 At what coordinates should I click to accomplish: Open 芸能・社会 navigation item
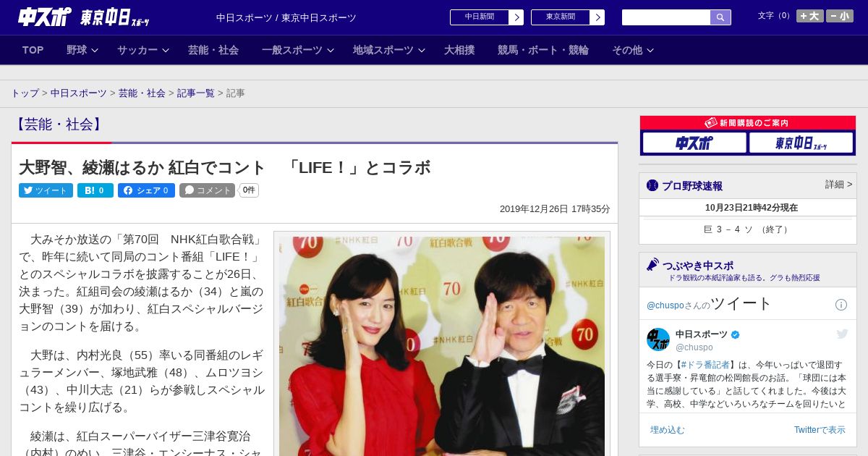[213, 50]
